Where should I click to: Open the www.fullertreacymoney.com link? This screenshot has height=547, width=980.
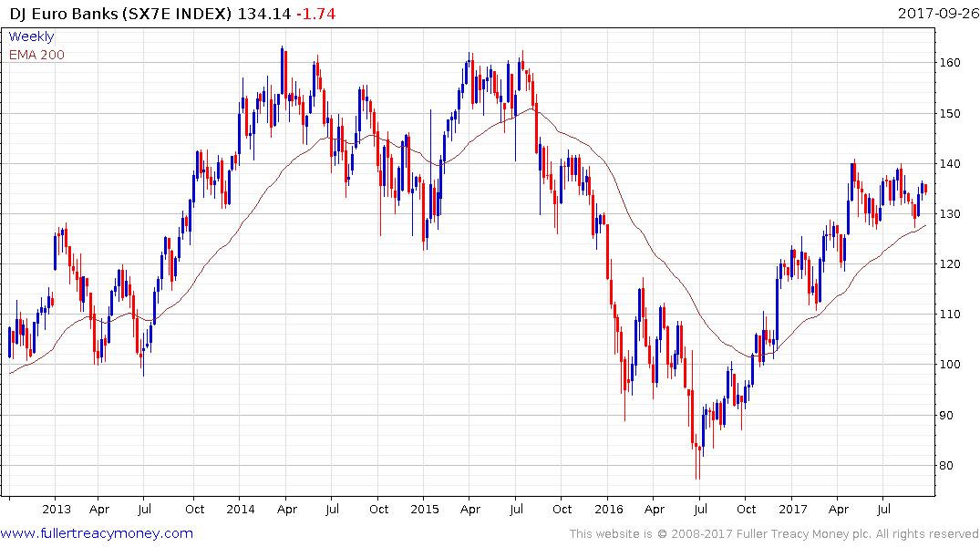click(x=97, y=533)
